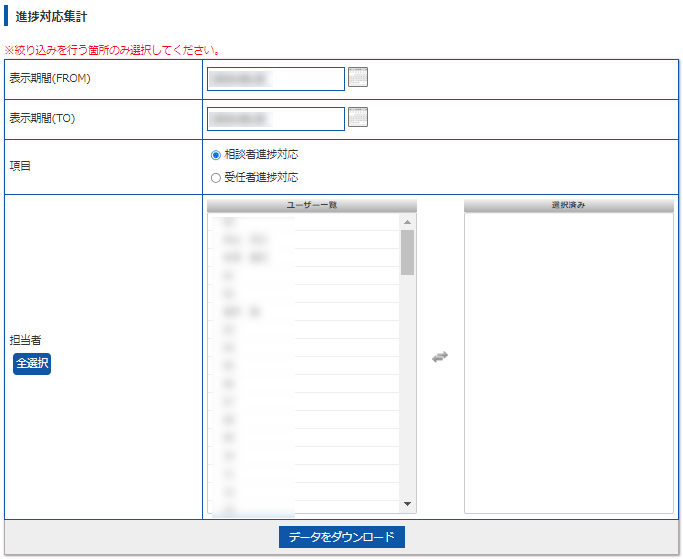Select the 相談者進捗対応 radio button

point(216,155)
